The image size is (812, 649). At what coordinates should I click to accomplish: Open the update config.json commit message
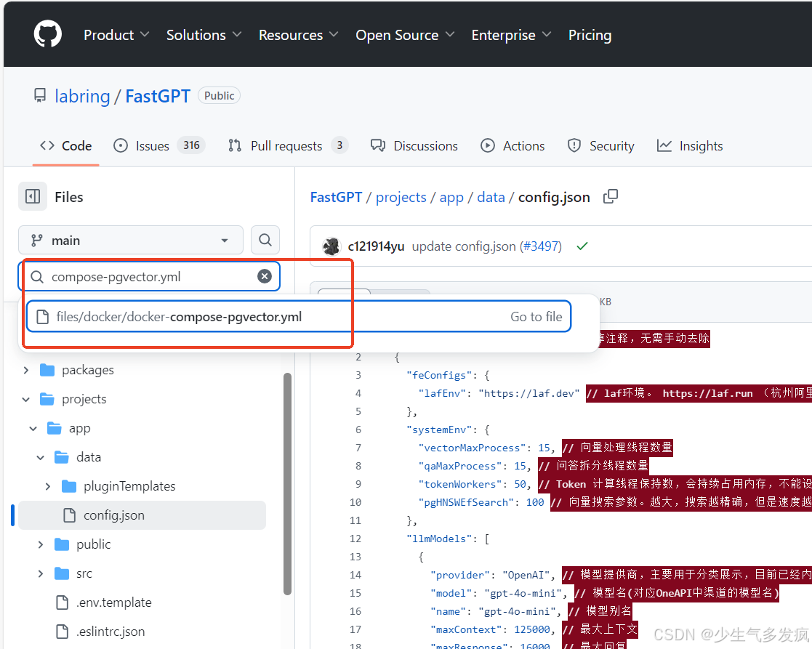click(x=465, y=246)
